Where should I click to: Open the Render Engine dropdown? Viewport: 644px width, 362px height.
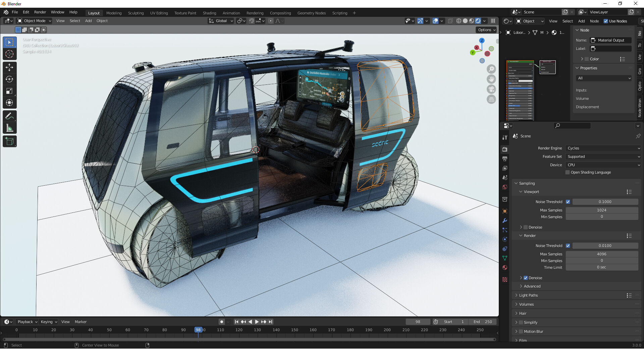(603, 148)
